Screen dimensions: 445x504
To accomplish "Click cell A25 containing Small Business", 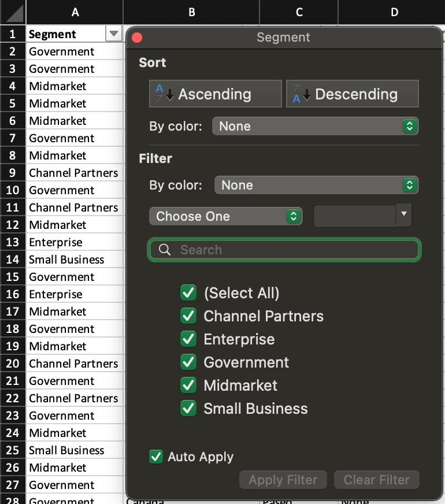I will (x=75, y=450).
